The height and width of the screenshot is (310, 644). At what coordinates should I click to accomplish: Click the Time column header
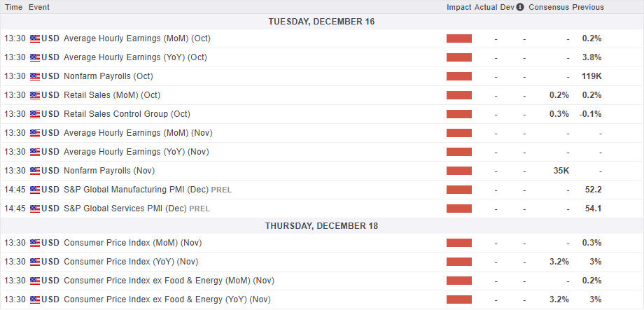14,7
